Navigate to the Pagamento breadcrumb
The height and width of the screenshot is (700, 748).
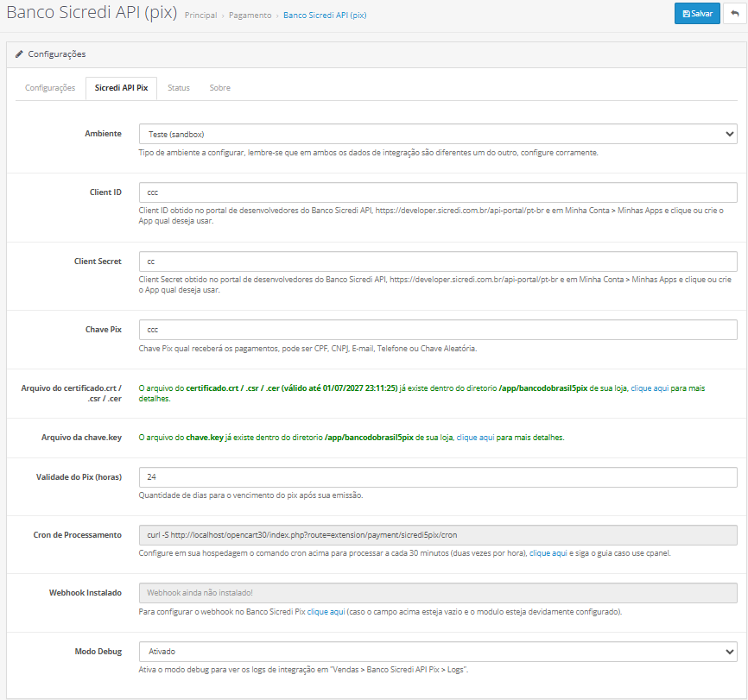click(x=250, y=16)
